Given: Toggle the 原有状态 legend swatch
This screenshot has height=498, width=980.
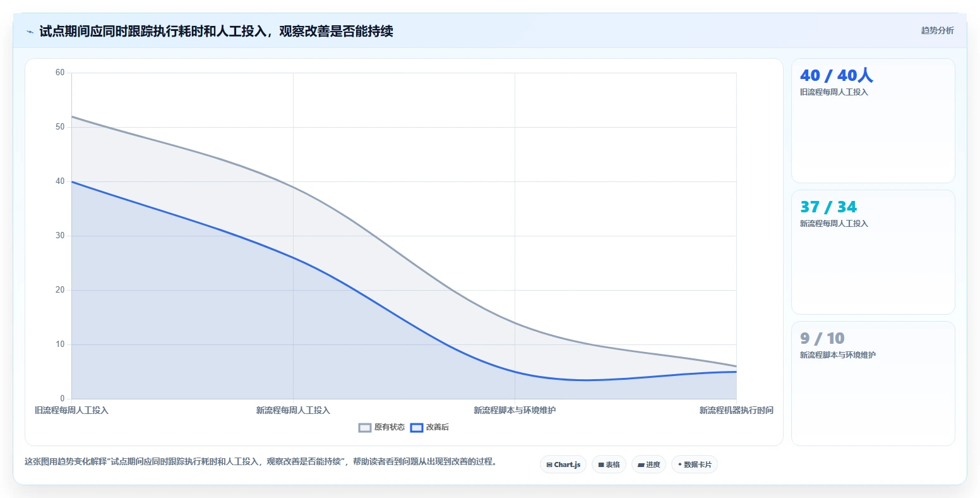Looking at the screenshot, I should [x=365, y=428].
